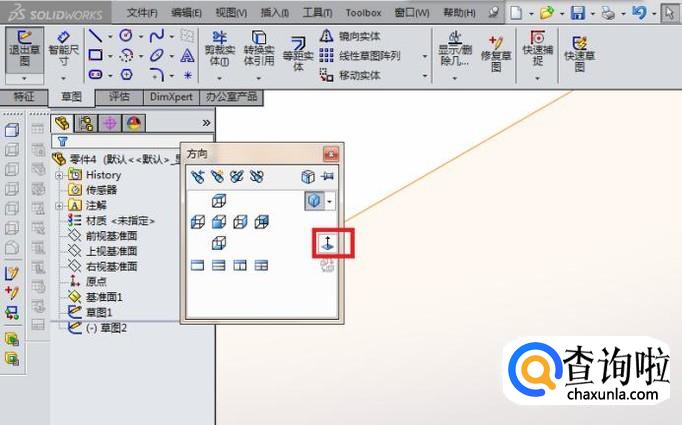Click the New document icon
Image resolution: width=682 pixels, height=425 pixels.
(x=516, y=13)
